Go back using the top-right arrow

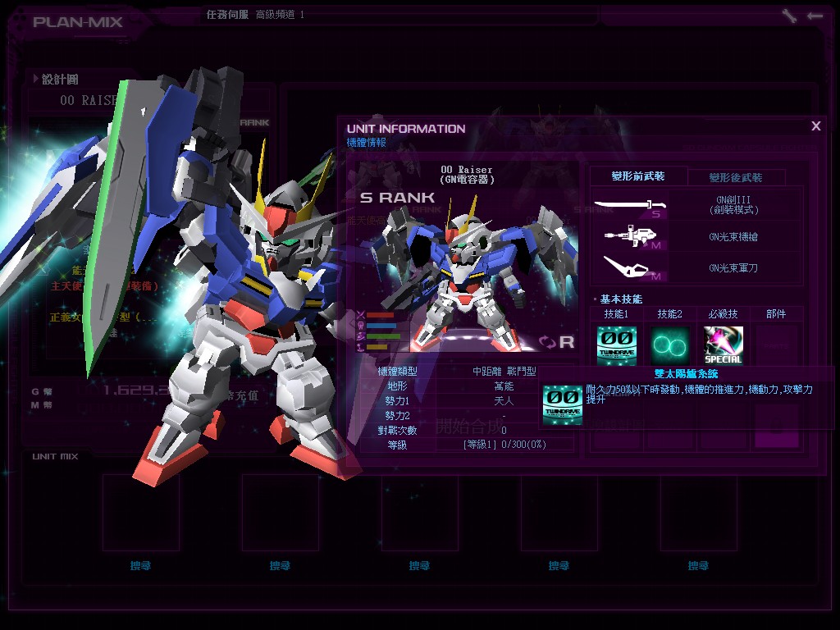coord(815,16)
